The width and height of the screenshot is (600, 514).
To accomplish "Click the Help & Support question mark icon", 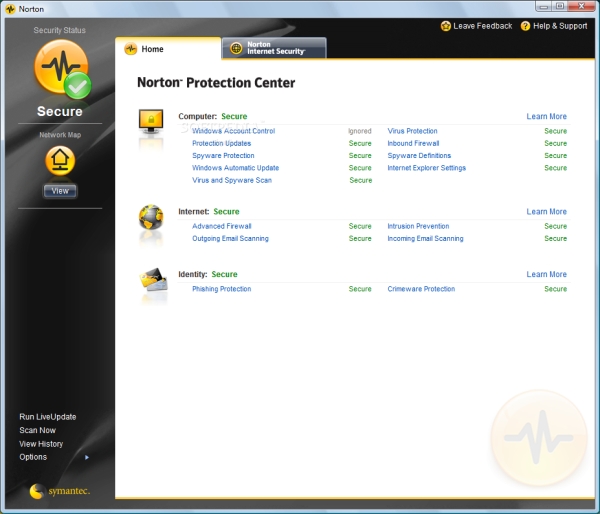I will coord(525,26).
